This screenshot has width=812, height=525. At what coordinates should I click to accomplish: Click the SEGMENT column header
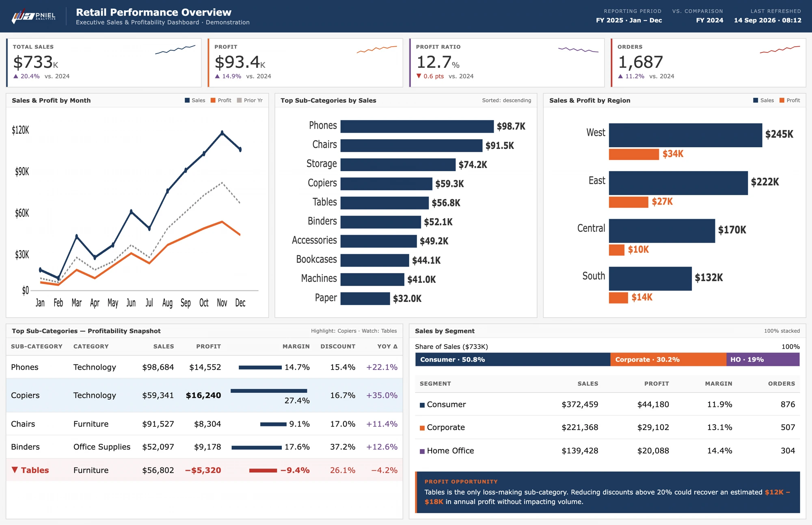[435, 384]
